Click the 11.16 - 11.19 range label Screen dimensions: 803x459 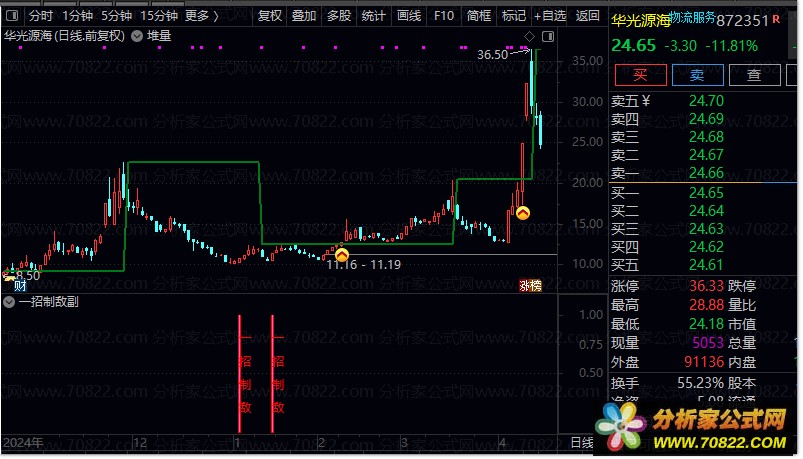pyautogui.click(x=364, y=265)
